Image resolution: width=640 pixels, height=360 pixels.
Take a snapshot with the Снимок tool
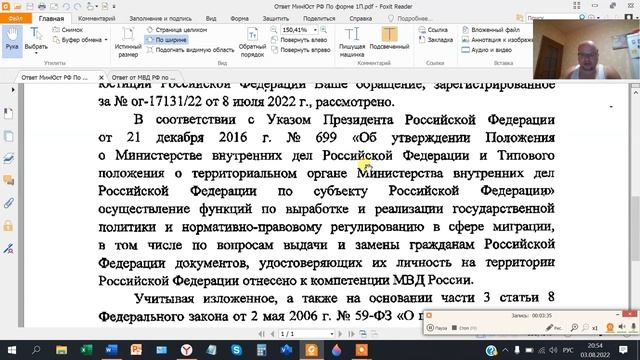[x=68, y=30]
